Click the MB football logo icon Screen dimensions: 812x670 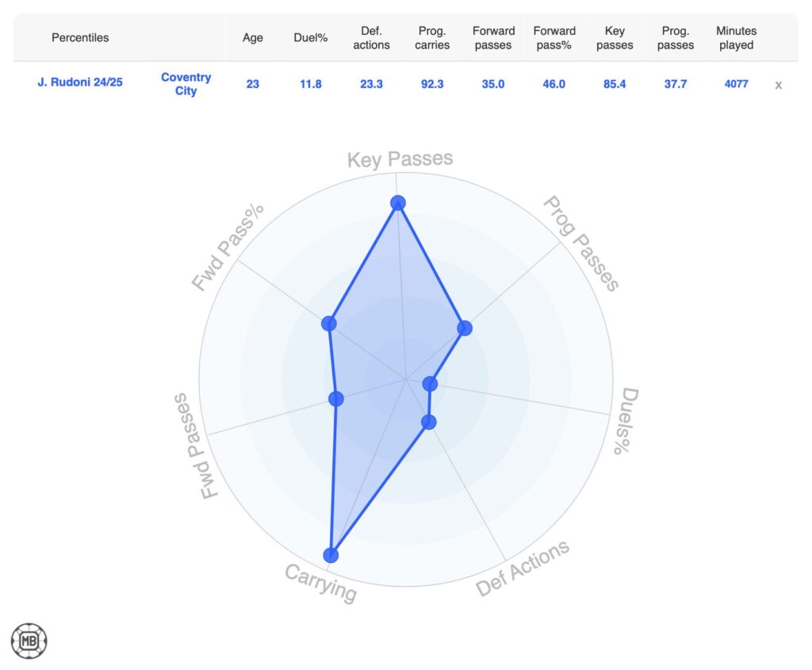point(29,641)
